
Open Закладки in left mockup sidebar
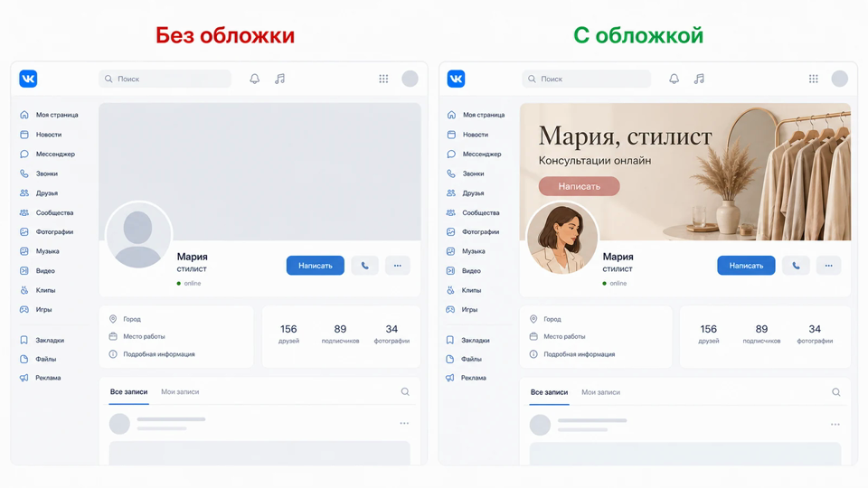(x=42, y=341)
